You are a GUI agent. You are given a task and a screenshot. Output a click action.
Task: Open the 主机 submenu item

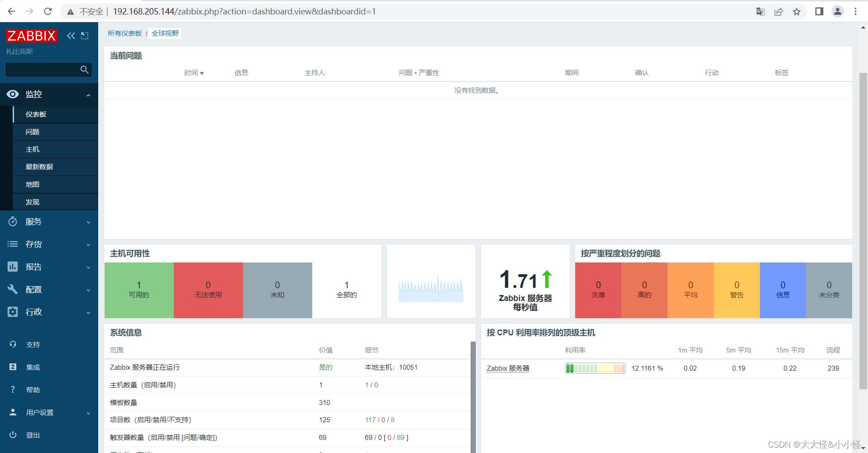coord(56,149)
